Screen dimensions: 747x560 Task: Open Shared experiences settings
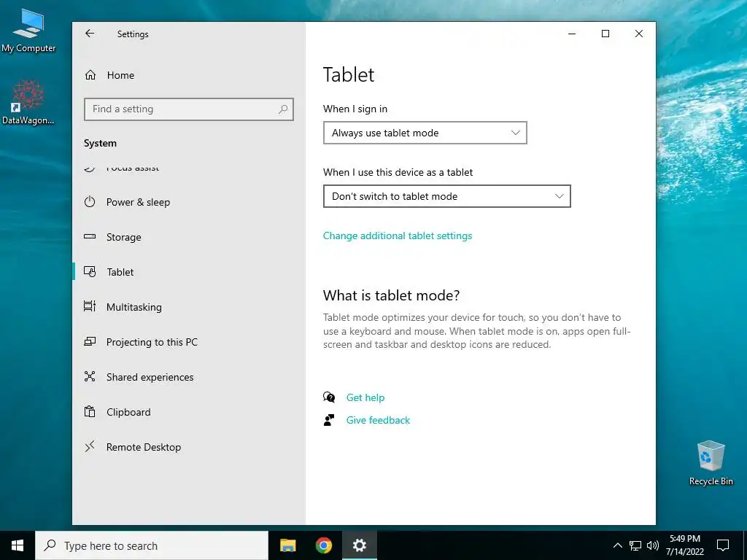pos(189,377)
